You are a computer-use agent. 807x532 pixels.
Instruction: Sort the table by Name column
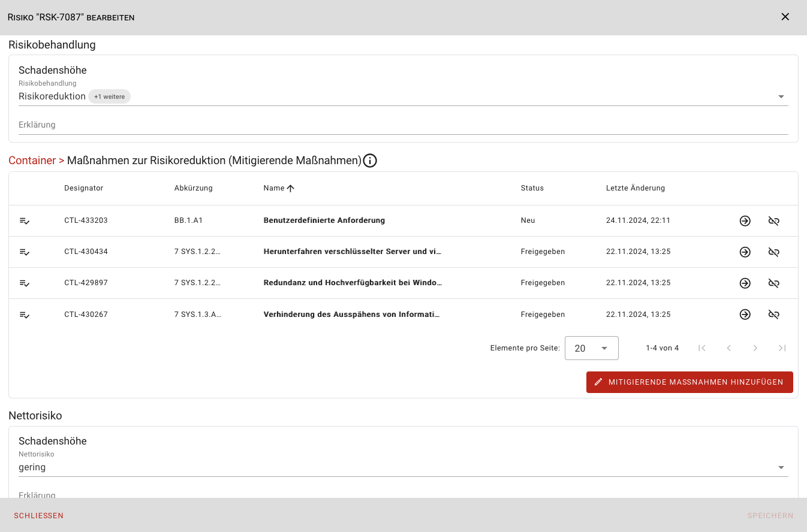click(x=275, y=188)
